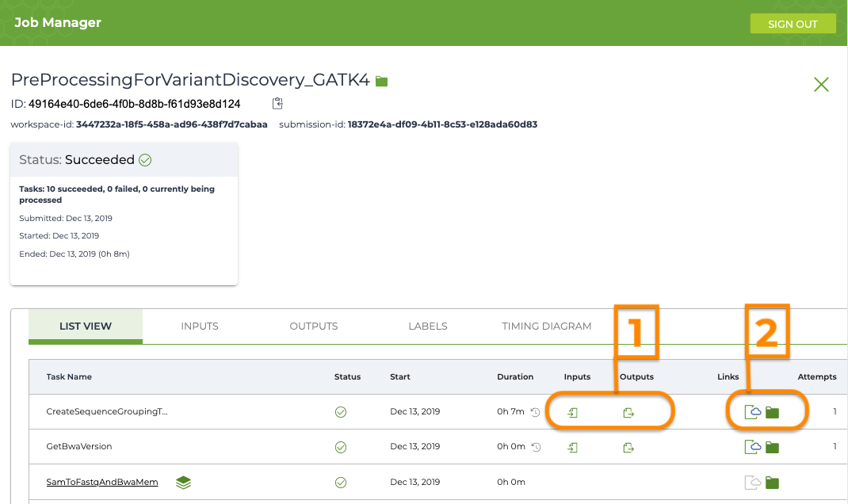Click the Task Name column header
The image size is (848, 504).
point(69,376)
